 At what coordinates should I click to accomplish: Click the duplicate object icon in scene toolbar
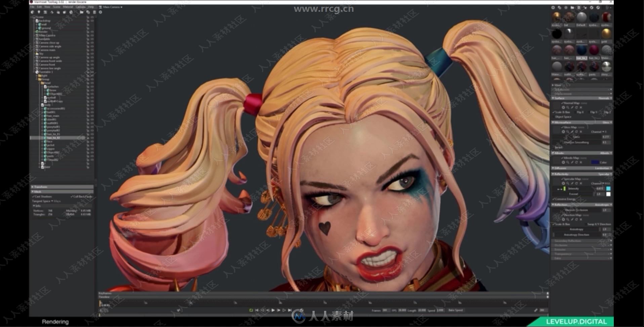pyautogui.click(x=88, y=12)
